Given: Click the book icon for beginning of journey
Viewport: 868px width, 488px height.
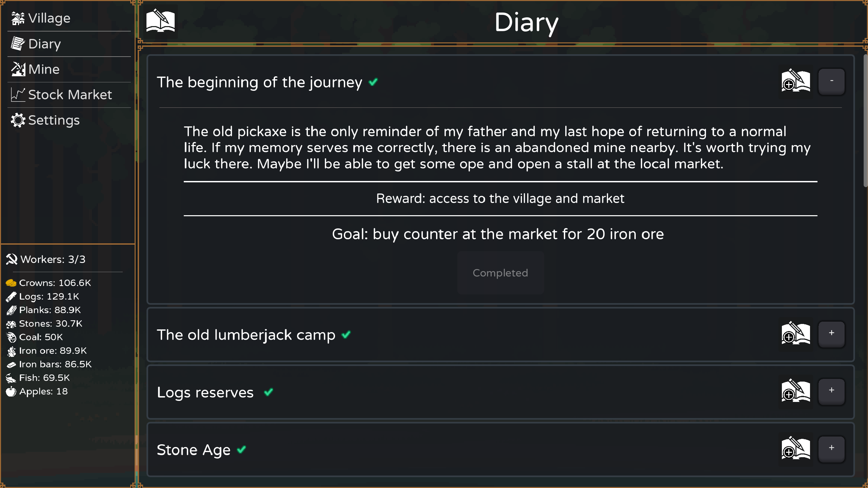Looking at the screenshot, I should (796, 81).
